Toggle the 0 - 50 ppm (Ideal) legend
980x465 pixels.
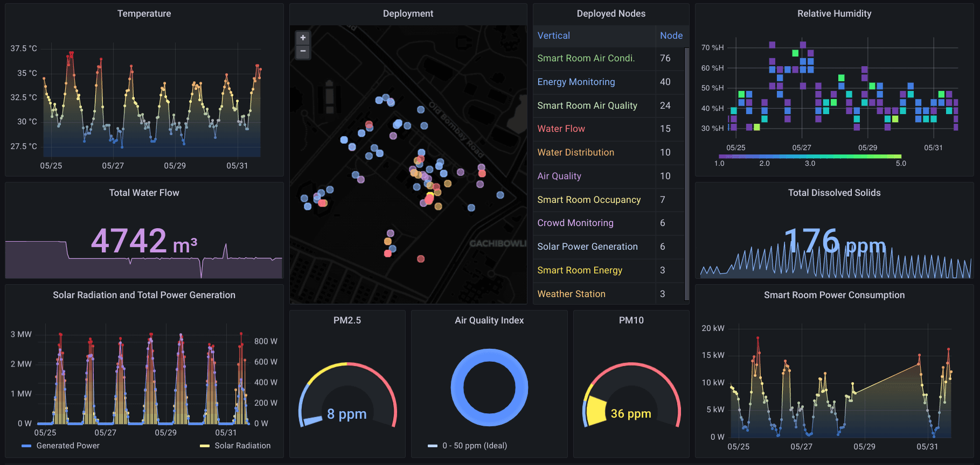(468, 446)
